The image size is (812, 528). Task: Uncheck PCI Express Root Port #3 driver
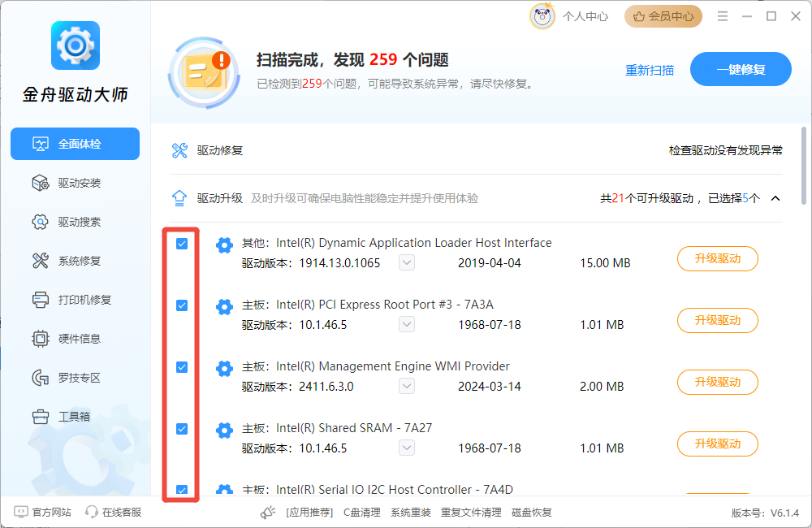[182, 305]
